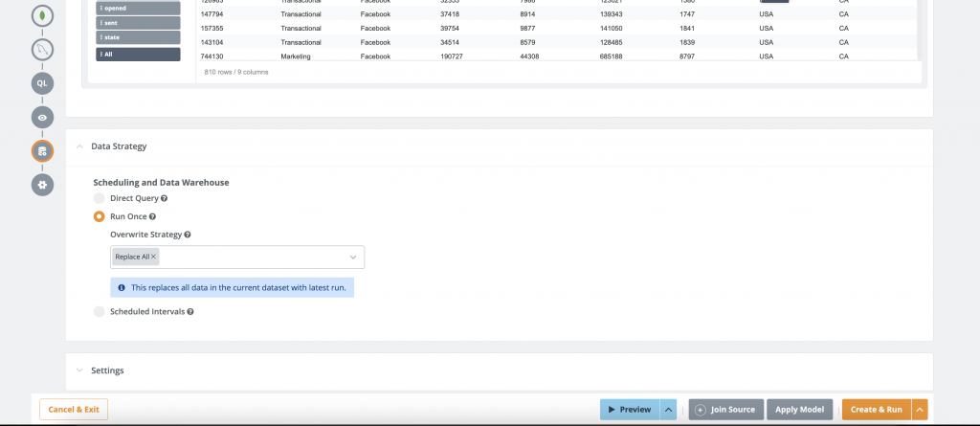The height and width of the screenshot is (426, 980).
Task: Select the Scheduled Intervals radio button
Action: pyautogui.click(x=99, y=311)
